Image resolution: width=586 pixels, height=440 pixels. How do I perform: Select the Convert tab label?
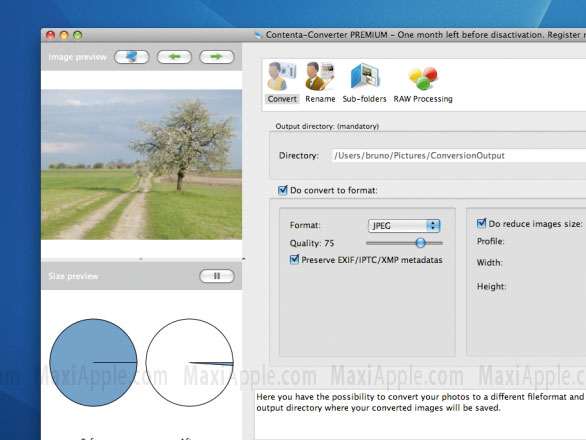(x=282, y=99)
